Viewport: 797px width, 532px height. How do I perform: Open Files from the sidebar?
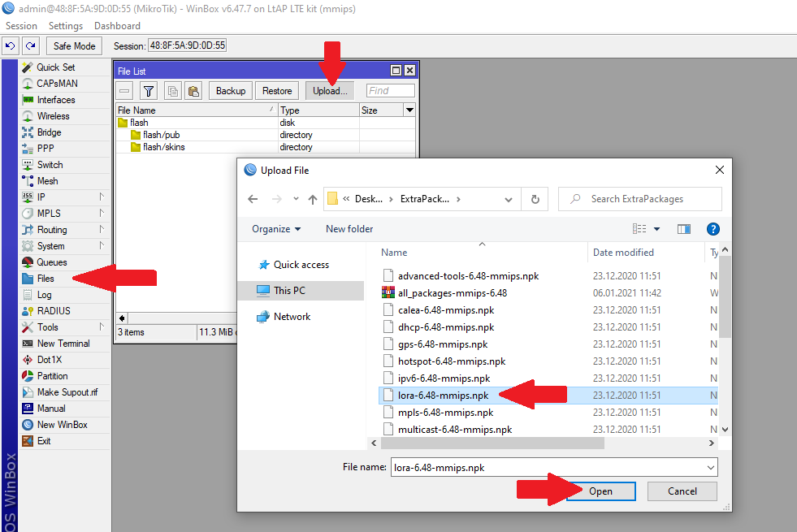(x=64, y=279)
